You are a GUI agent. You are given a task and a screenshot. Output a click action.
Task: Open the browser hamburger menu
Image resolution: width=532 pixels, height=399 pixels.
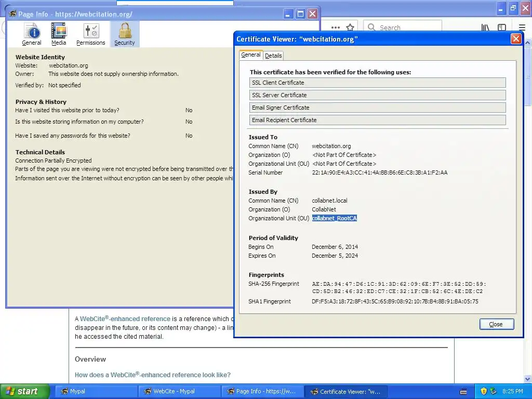(x=523, y=28)
